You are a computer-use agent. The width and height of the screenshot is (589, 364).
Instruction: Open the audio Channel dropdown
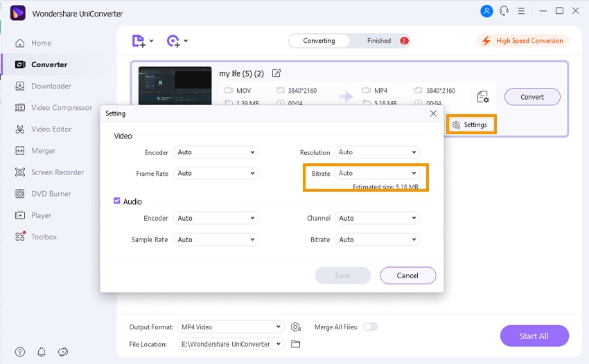pos(377,218)
